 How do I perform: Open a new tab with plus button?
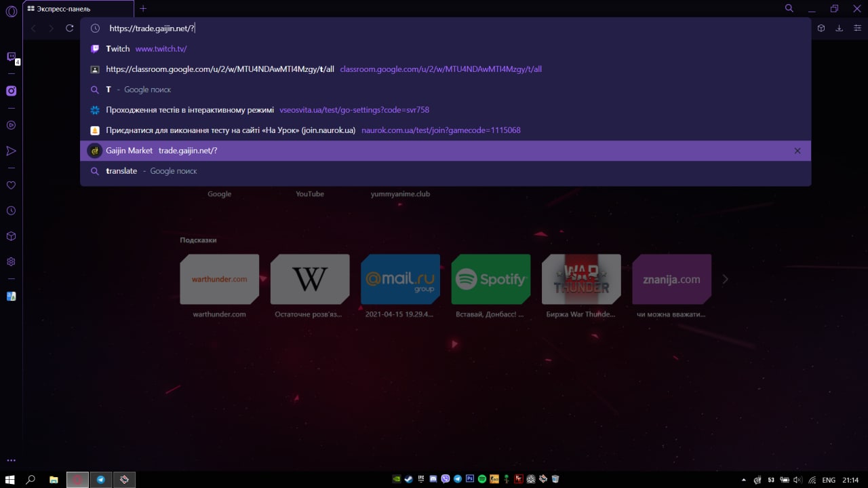pyautogui.click(x=143, y=9)
